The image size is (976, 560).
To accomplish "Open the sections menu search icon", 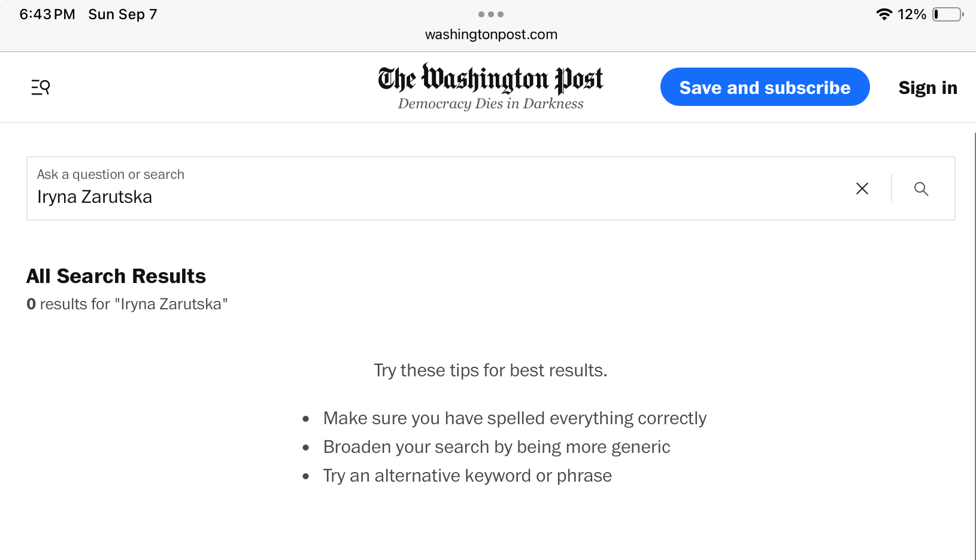I will point(41,87).
